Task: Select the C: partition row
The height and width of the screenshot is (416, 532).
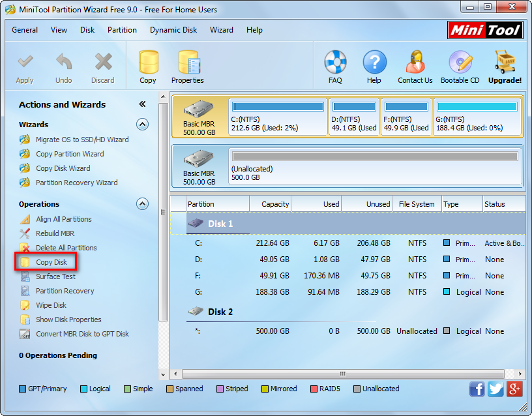Action: [x=347, y=243]
